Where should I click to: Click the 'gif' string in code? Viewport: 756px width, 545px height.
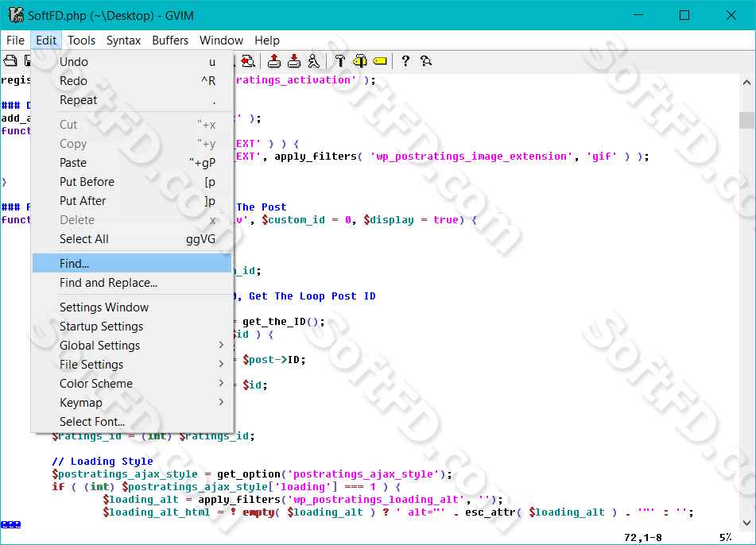pyautogui.click(x=602, y=157)
